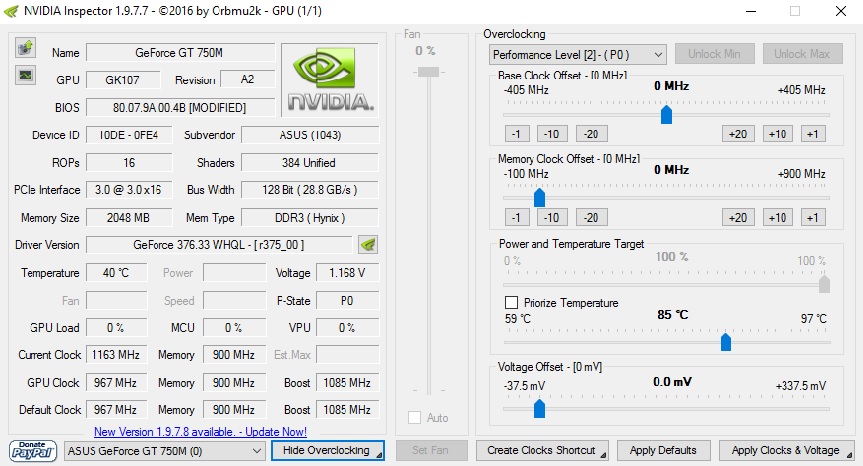Open the ASUS GeForce GT 750M GPU selector
The image size is (863, 466).
(163, 451)
